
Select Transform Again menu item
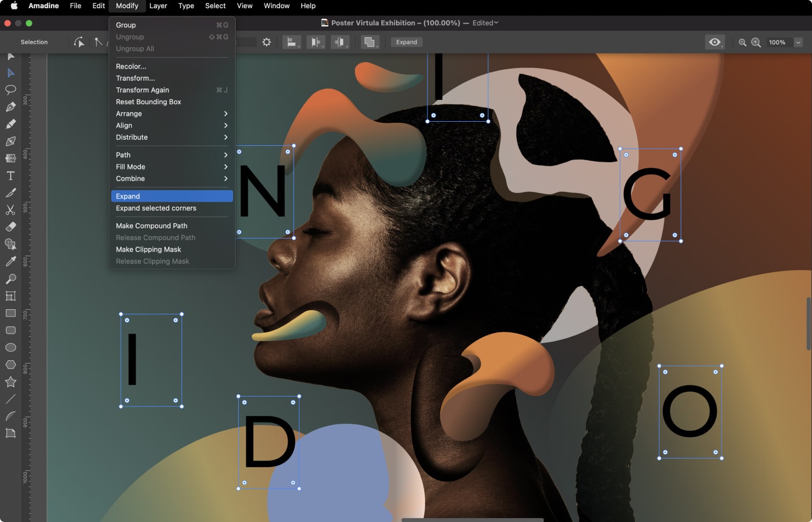click(172, 90)
